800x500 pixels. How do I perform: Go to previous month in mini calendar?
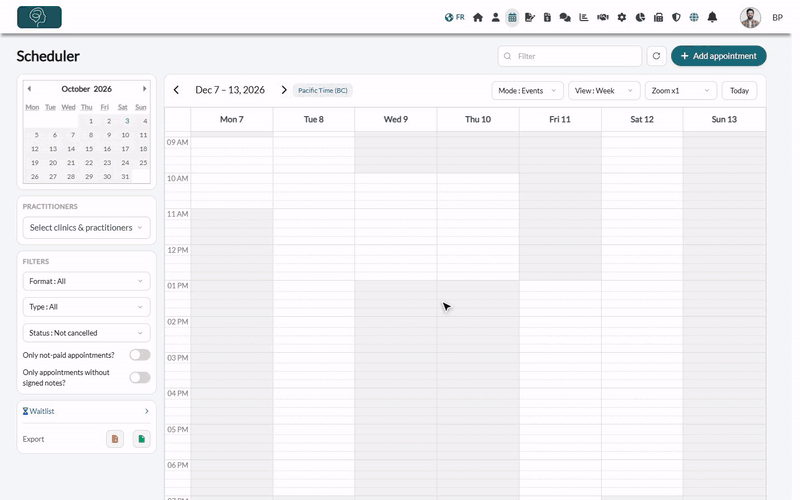tap(29, 89)
